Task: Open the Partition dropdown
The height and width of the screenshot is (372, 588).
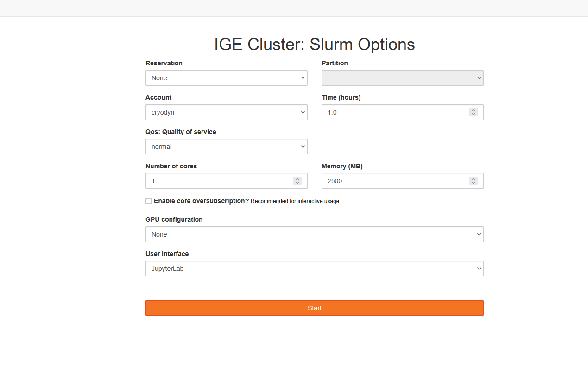Action: [402, 78]
